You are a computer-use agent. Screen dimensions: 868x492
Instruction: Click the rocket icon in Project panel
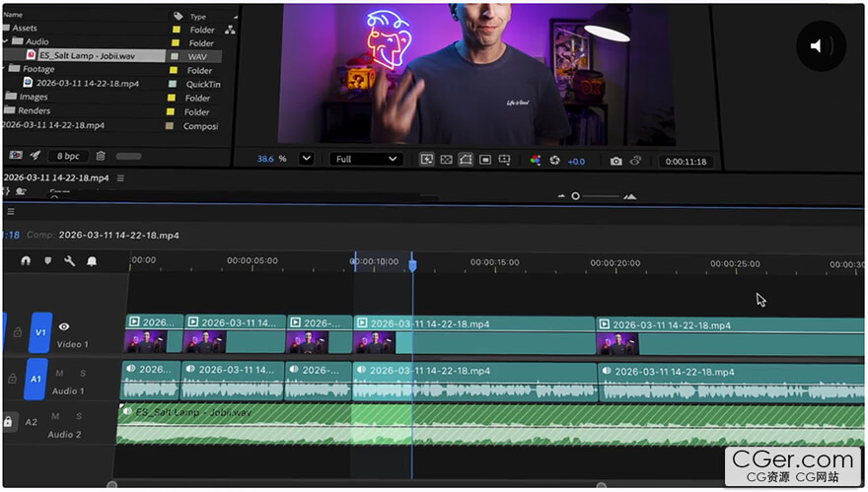pyautogui.click(x=36, y=156)
